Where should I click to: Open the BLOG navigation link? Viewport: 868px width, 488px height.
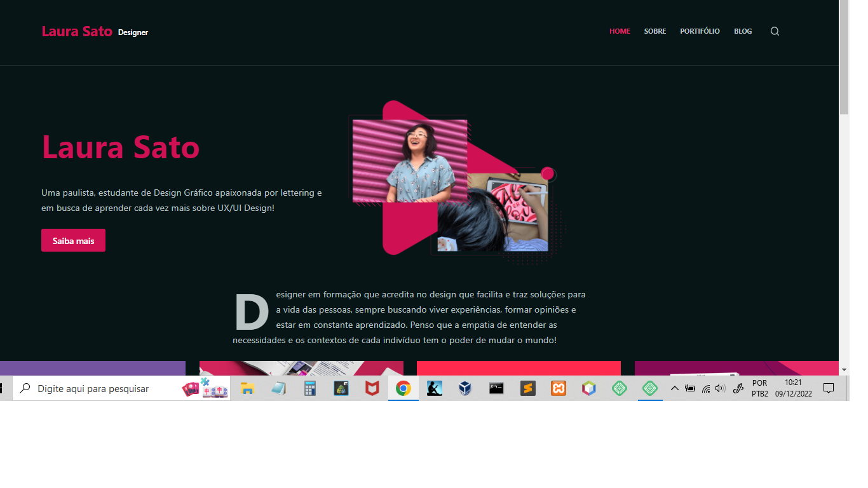pyautogui.click(x=742, y=31)
